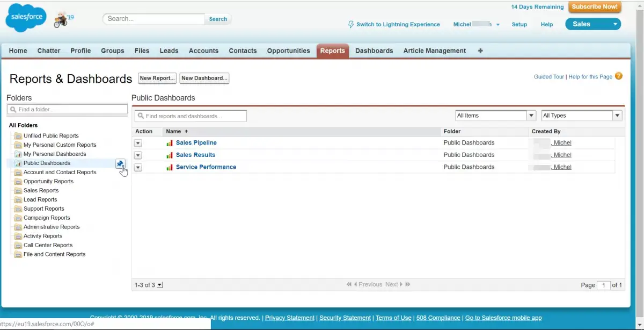Screen dimensions: 644x330
Task: Add a new tab with the plus icon
Action: (x=480, y=51)
